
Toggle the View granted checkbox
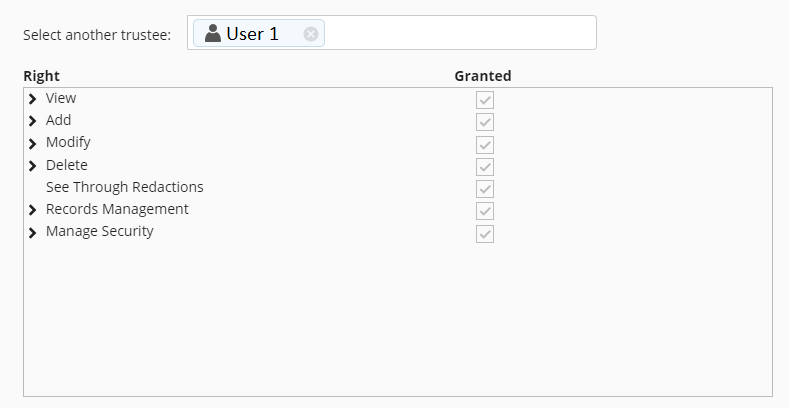(x=485, y=100)
